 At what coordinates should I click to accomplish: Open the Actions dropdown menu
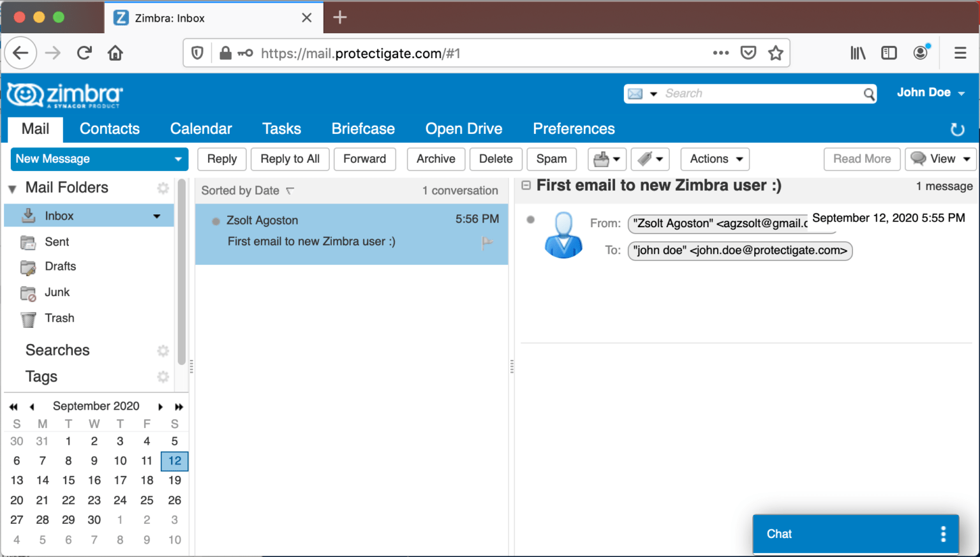click(715, 159)
